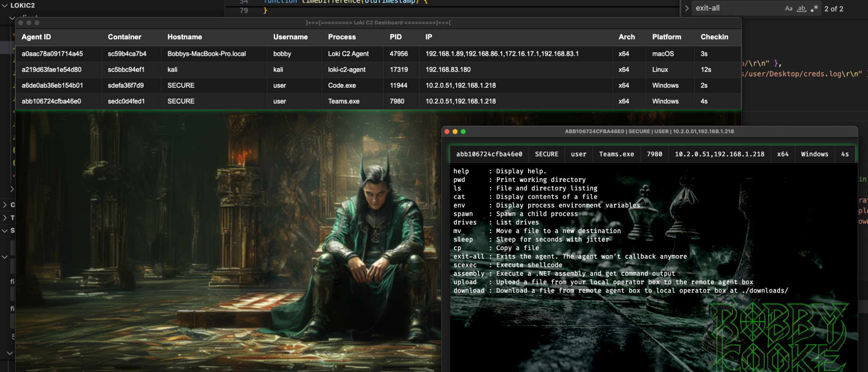Viewport: 868px width, 372px height.
Task: Select agent a6de0ab36eb154b01 in dashboard
Action: 52,85
